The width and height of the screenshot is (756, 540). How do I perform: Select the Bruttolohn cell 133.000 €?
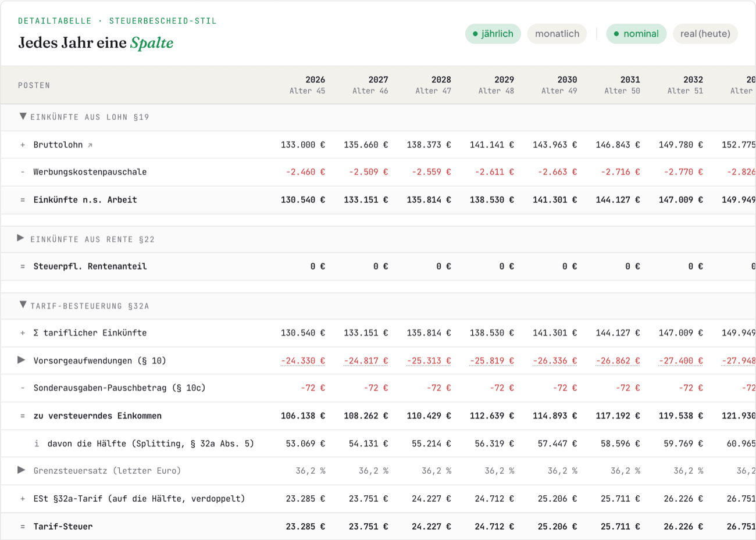point(303,145)
